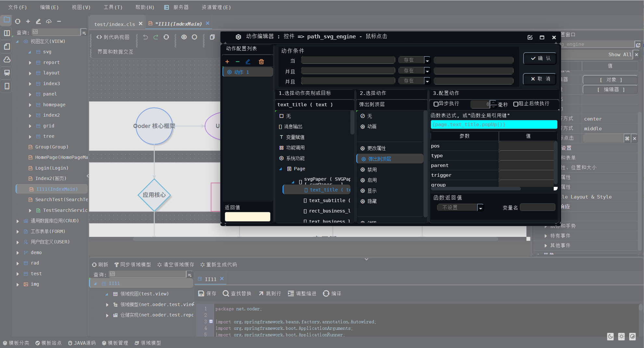Expand the CRUD database application node
Image resolution: width=644 pixels, height=348 pixels.
coord(18,221)
